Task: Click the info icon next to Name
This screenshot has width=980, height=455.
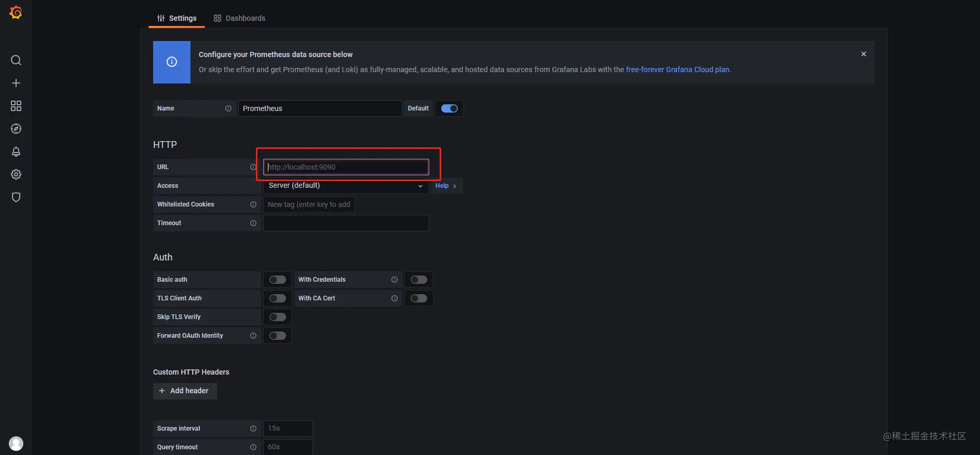Action: click(228, 108)
